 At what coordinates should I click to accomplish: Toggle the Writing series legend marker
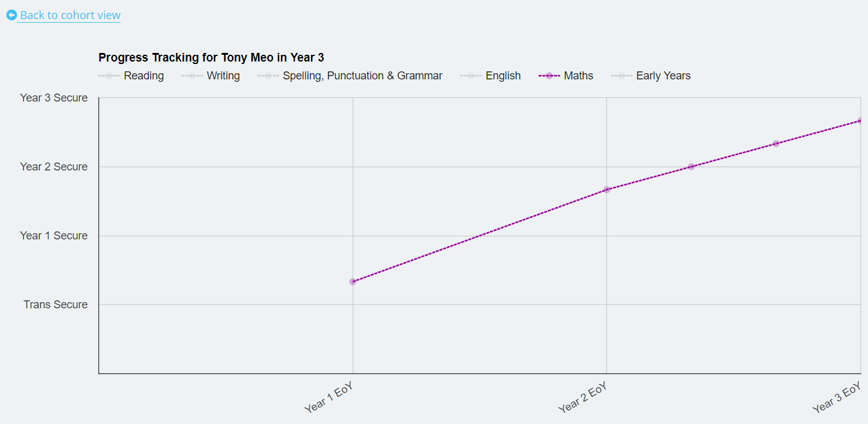192,76
